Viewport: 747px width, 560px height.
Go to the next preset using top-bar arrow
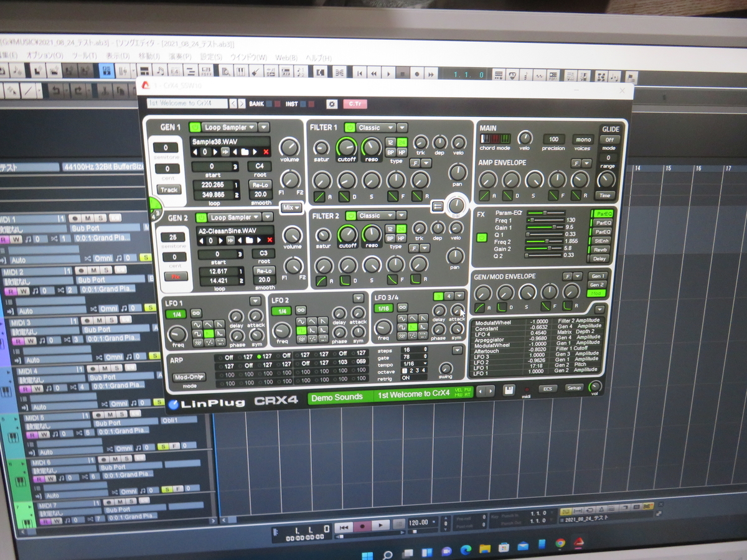[241, 104]
